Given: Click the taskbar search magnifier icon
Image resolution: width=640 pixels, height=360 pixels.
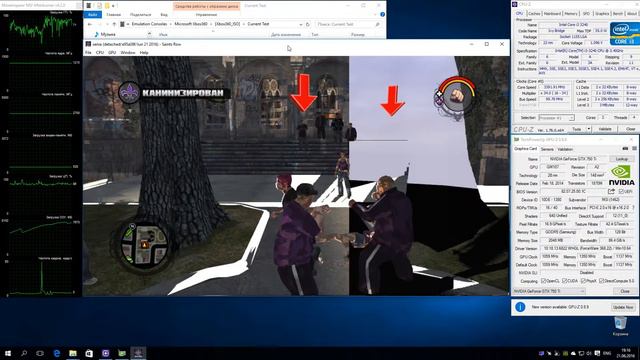Looking at the screenshot, I should [24, 353].
